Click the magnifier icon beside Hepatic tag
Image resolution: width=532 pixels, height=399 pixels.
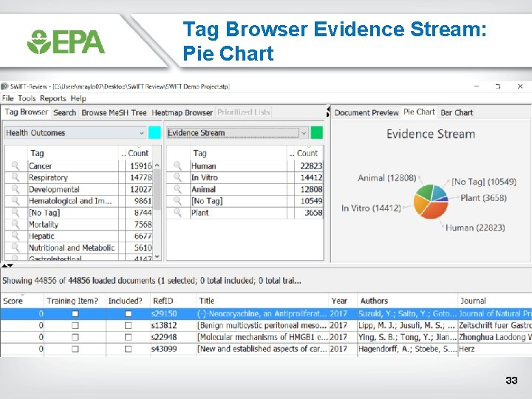click(16, 236)
